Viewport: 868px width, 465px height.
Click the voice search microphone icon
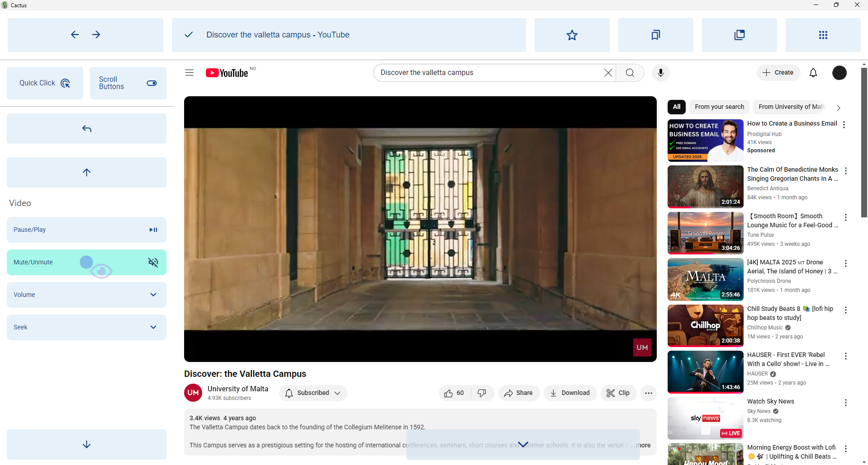660,73
